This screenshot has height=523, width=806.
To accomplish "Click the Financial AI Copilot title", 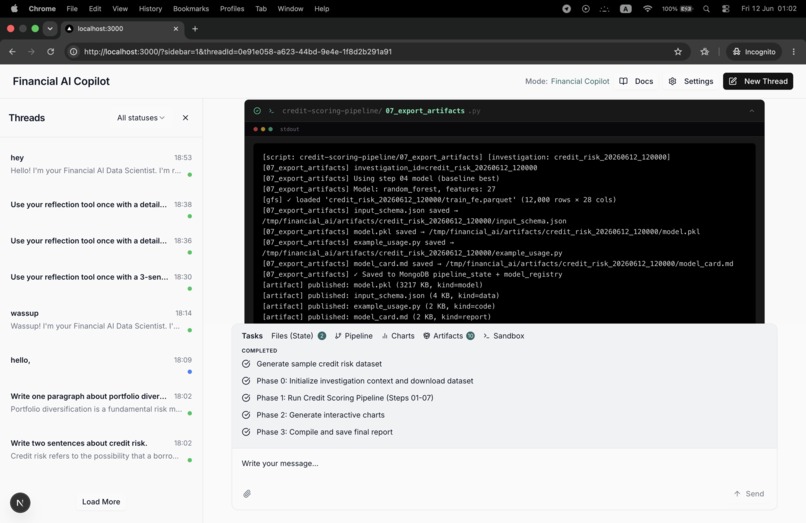I will point(61,81).
